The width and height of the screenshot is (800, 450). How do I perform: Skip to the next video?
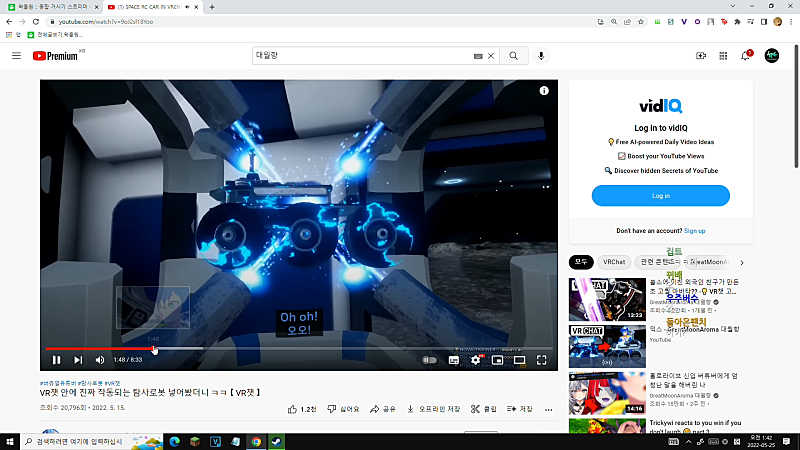(78, 360)
